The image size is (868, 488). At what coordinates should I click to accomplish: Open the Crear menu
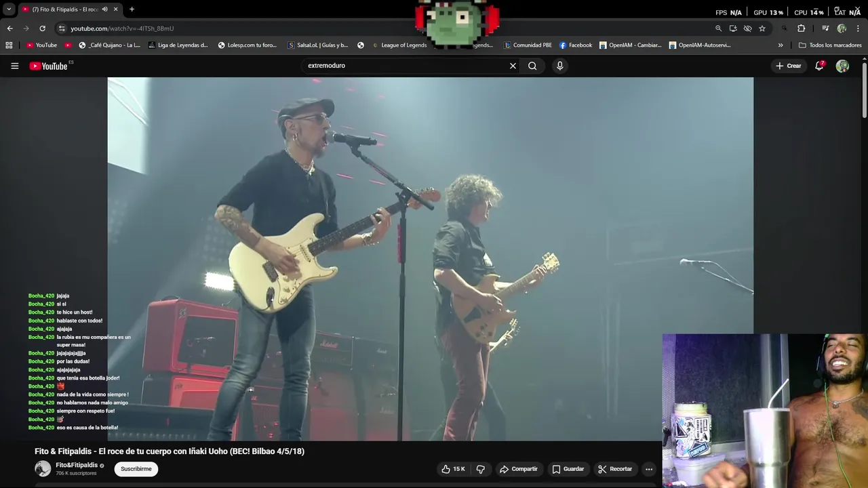tap(789, 66)
